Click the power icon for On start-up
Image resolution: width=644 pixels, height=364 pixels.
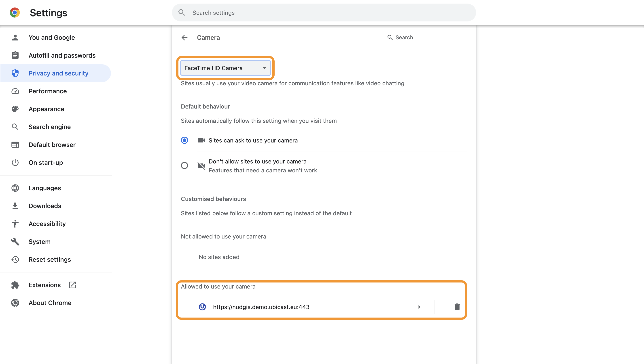point(15,163)
